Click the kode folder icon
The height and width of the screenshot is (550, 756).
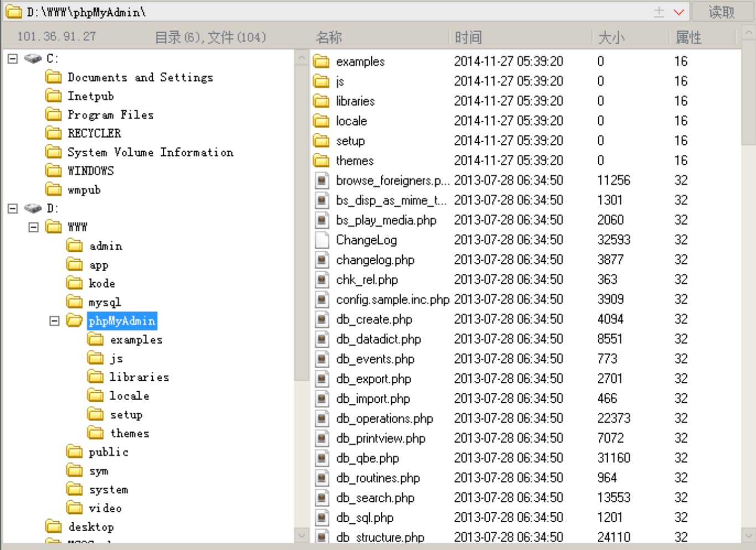pyautogui.click(x=74, y=283)
